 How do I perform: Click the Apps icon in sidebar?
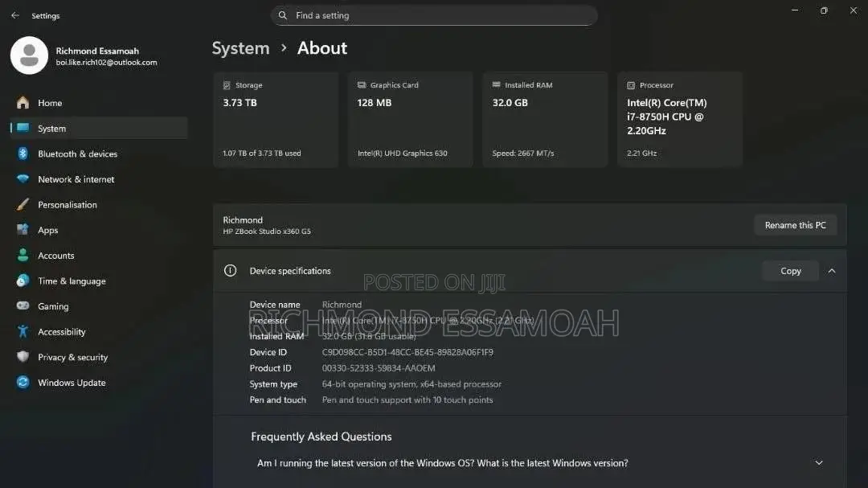coord(23,229)
